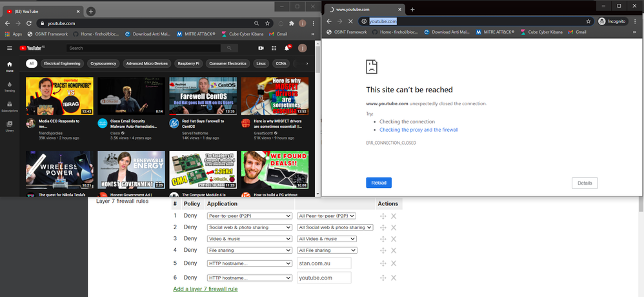
Task: Bookmark star in Incognito address bar
Action: (588, 21)
